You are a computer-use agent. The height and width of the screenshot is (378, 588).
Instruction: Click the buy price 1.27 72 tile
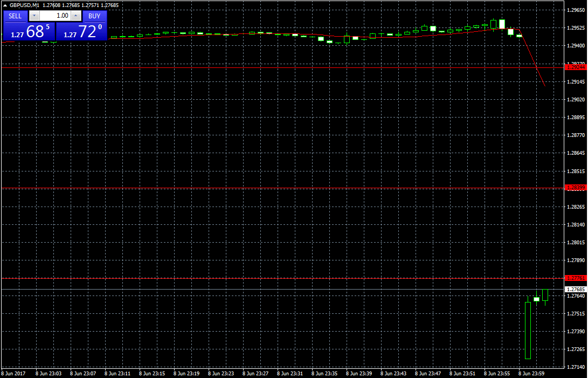(x=82, y=31)
